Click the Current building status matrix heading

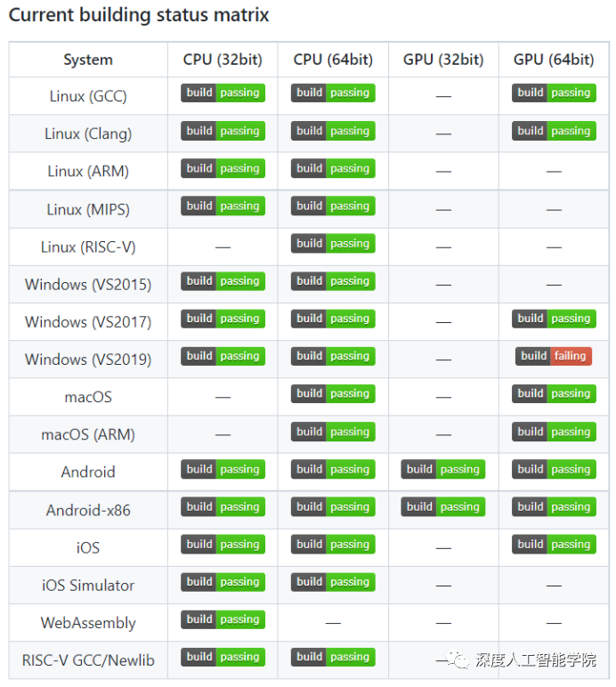point(139,15)
